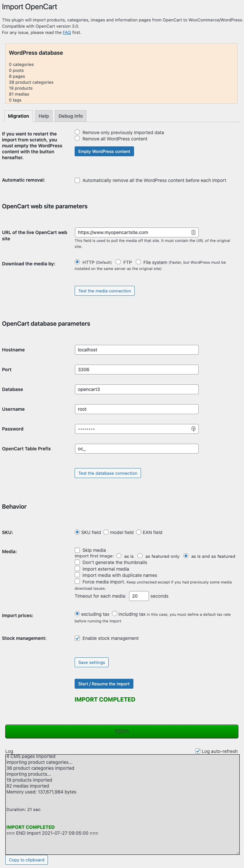Check the Skip media checkbox
The height and width of the screenshot is (868, 244).
click(77, 550)
